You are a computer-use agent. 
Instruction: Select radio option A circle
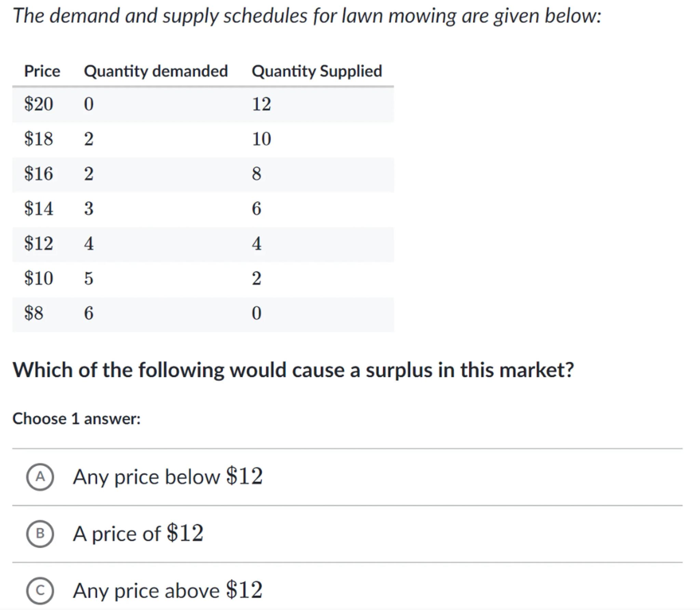[40, 477]
